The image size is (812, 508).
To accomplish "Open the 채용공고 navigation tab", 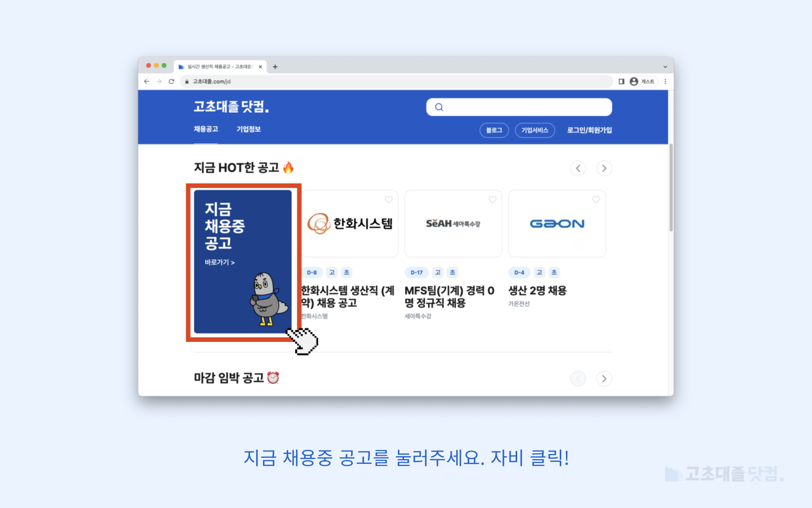I will point(206,129).
